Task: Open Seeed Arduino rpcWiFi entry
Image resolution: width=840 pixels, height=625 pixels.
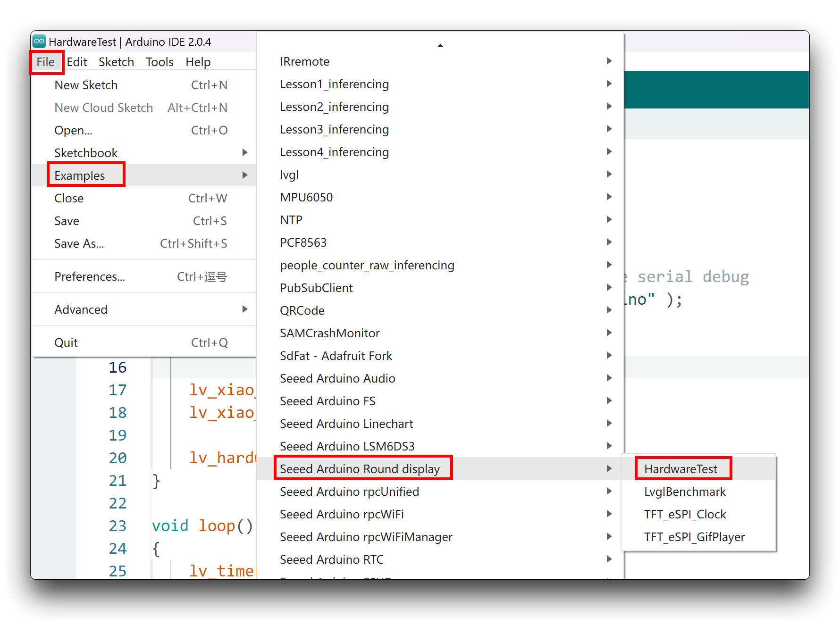Action: [440, 514]
